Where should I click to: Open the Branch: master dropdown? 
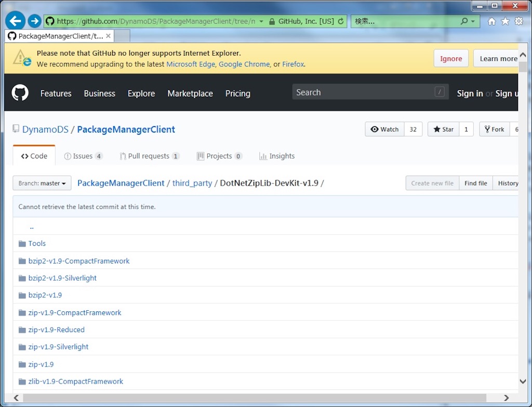(42, 183)
